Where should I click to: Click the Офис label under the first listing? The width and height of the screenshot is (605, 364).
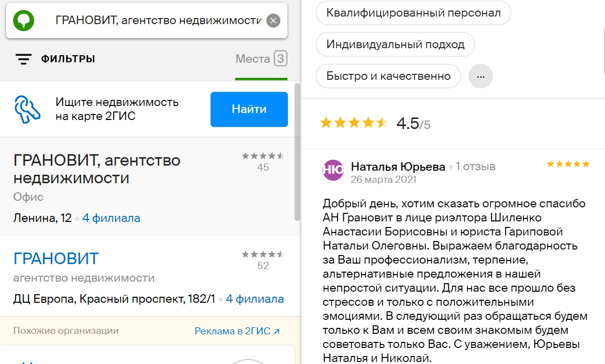pyautogui.click(x=28, y=197)
